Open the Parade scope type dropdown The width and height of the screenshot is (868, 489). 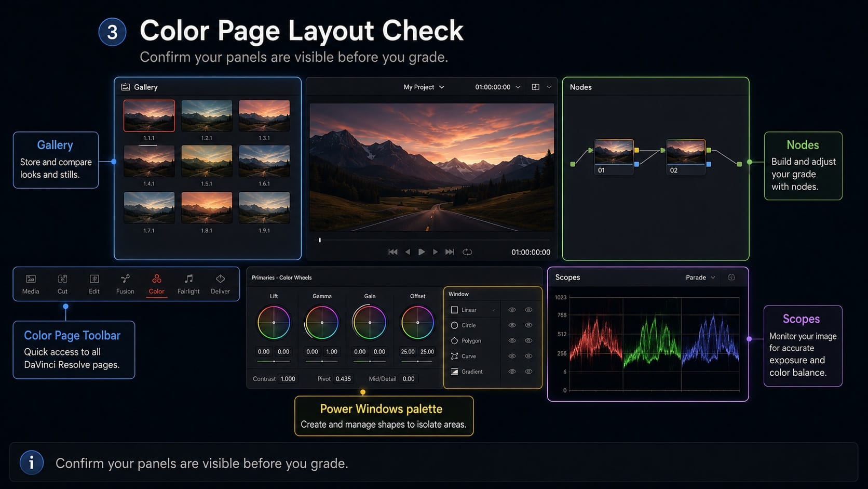[700, 277]
